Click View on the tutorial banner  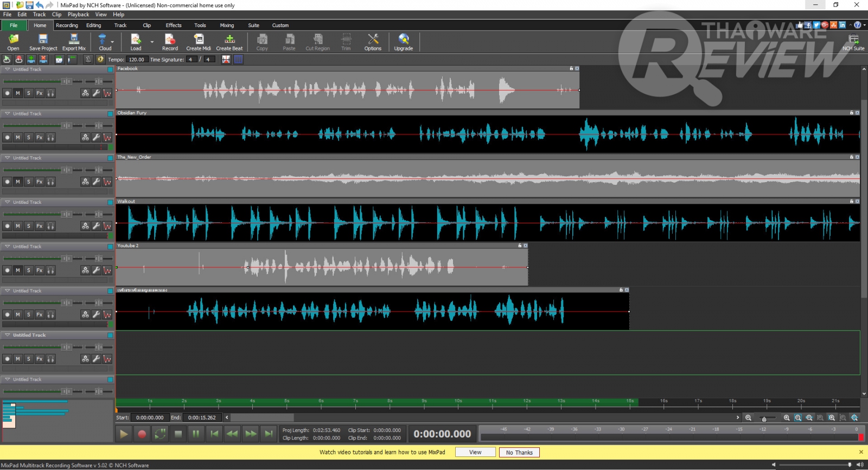pos(475,452)
